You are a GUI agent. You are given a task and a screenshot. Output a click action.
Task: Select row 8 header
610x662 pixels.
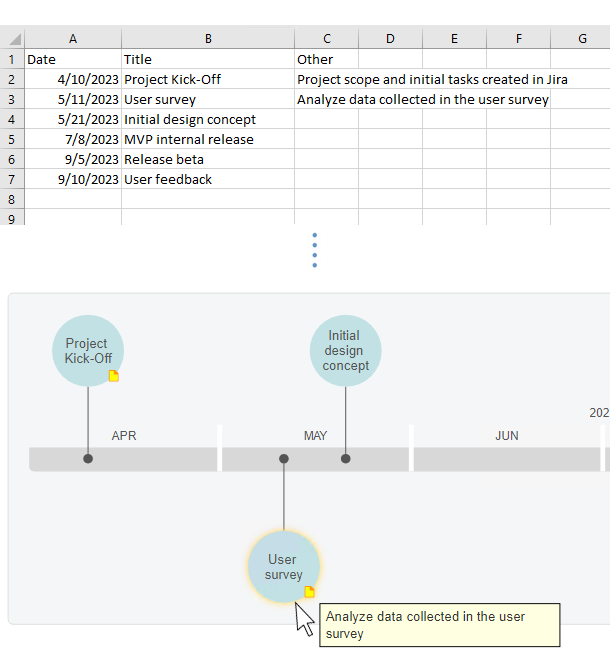coord(12,199)
